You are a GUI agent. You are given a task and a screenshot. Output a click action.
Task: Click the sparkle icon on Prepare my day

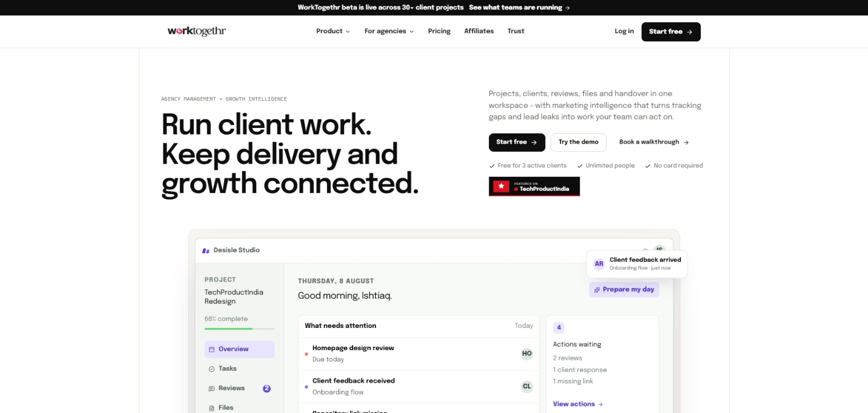click(x=597, y=289)
